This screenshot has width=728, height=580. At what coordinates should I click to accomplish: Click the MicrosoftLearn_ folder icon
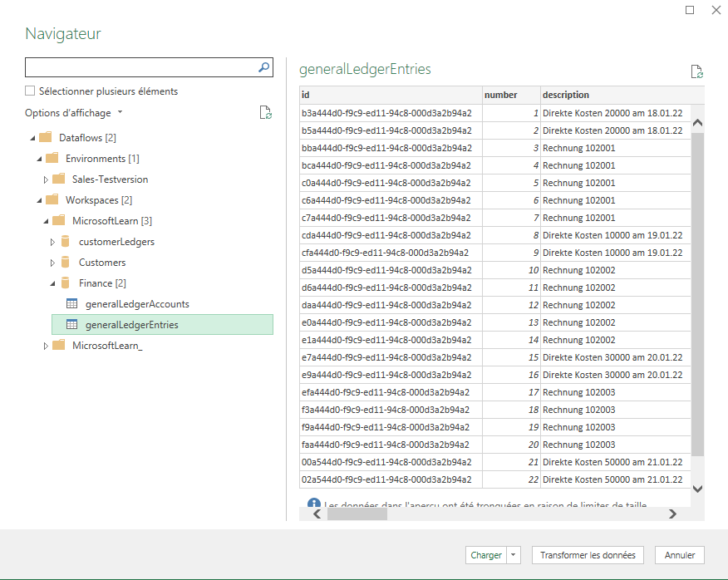58,345
